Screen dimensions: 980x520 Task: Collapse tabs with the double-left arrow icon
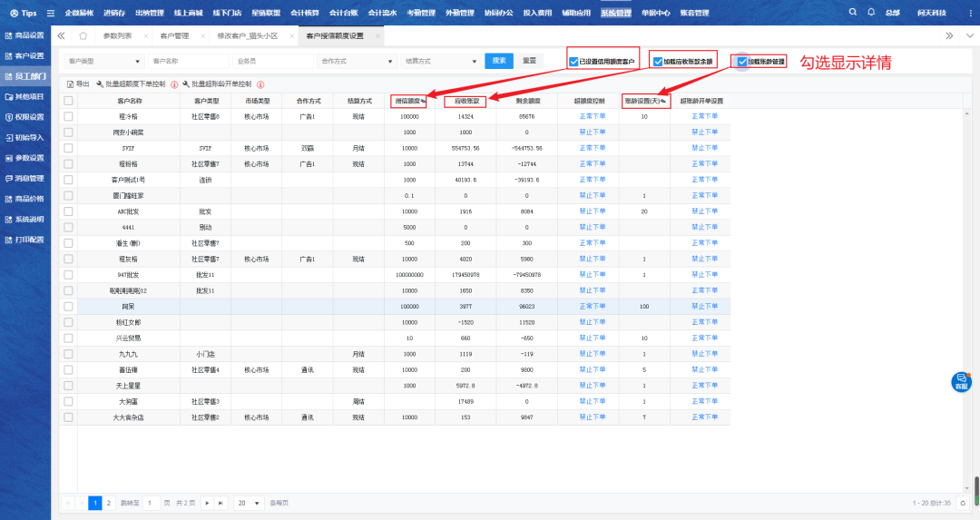click(x=62, y=35)
